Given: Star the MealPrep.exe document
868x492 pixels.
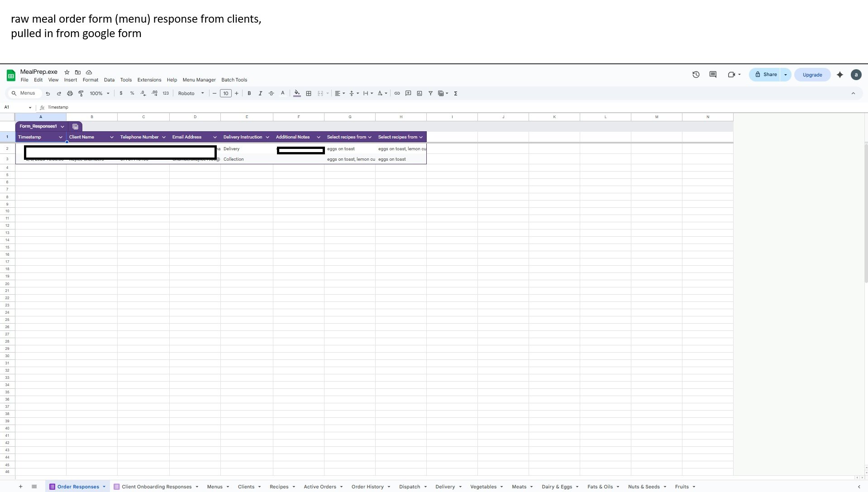Looking at the screenshot, I should pos(67,72).
